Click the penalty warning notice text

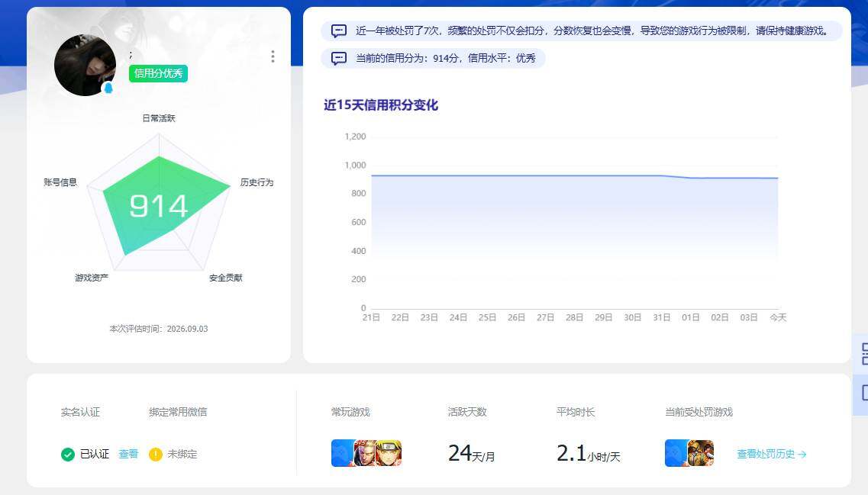coord(593,31)
